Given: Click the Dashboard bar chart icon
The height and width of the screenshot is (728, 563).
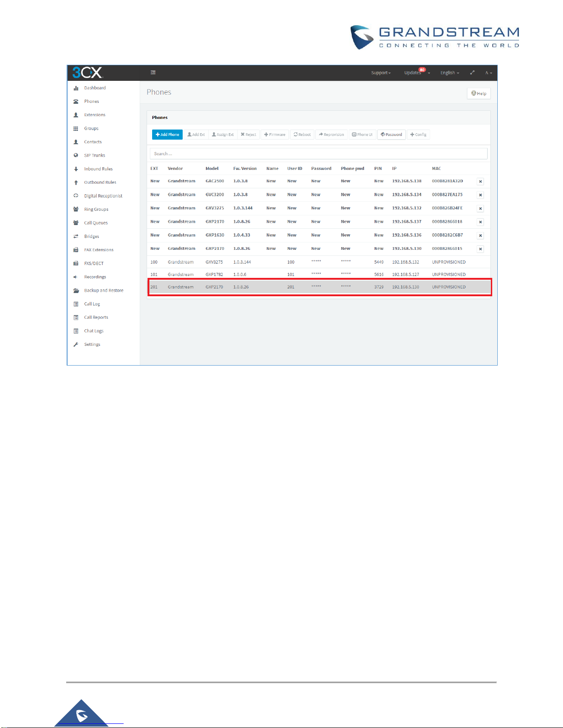Looking at the screenshot, I should 76,88.
